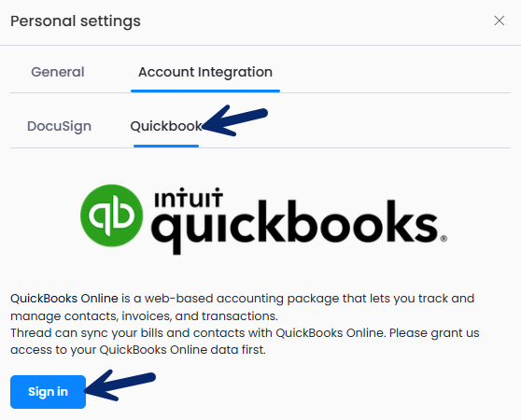521x420 pixels.
Task: Open the DocuSign integration sub-tab
Action: (59, 126)
